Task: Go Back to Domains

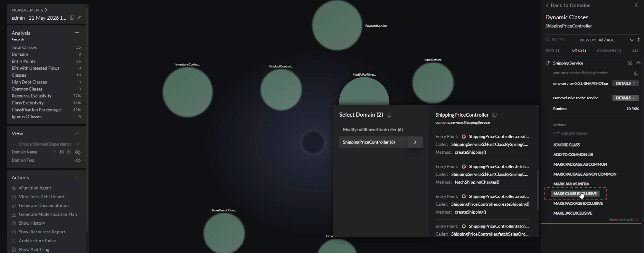Action: [568, 5]
